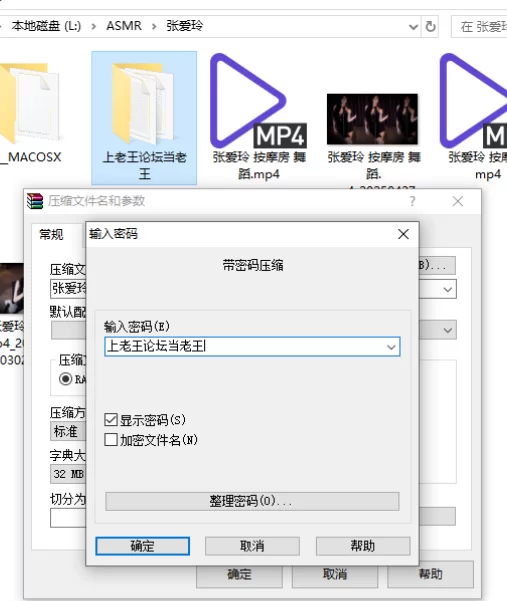The height and width of the screenshot is (601, 507).
Task: Click the 上老王论坛当老王 folder name label
Action: [x=144, y=165]
